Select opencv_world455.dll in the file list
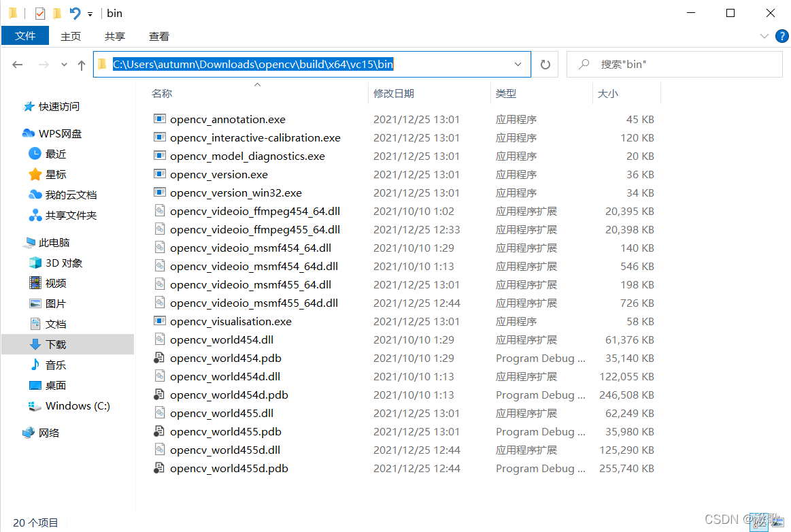 (222, 413)
